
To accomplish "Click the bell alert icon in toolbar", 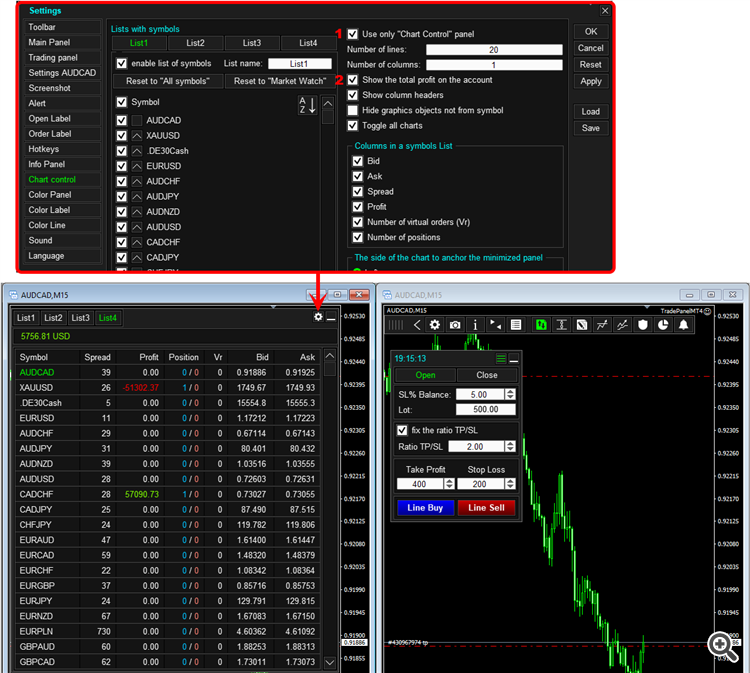I will 684,325.
